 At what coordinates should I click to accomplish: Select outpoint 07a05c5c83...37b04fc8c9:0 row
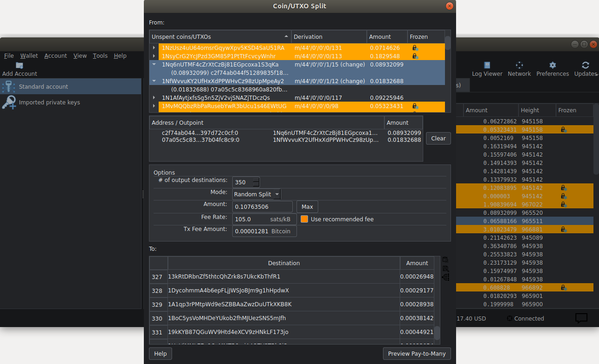click(x=286, y=140)
